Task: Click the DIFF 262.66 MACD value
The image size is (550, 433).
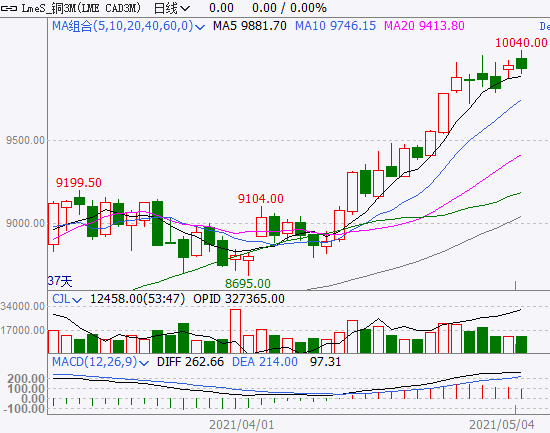Action: 190,362
